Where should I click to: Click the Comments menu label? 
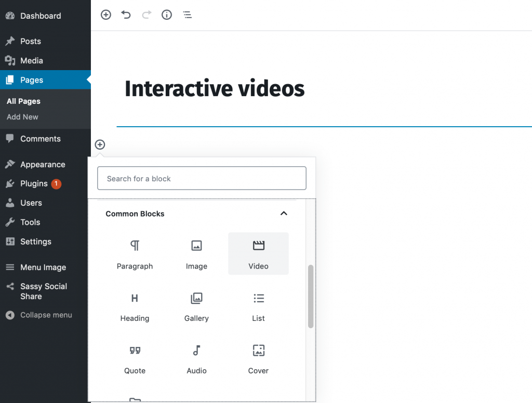(x=41, y=139)
